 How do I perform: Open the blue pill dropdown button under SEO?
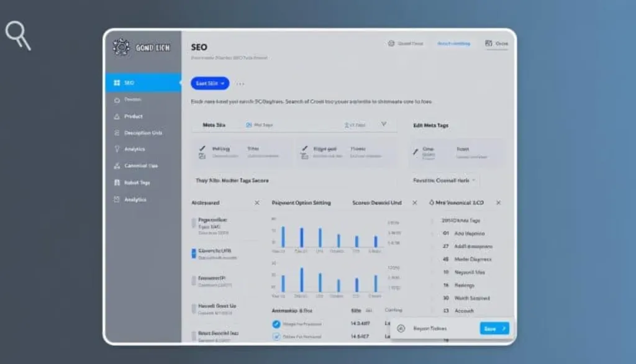pyautogui.click(x=210, y=83)
